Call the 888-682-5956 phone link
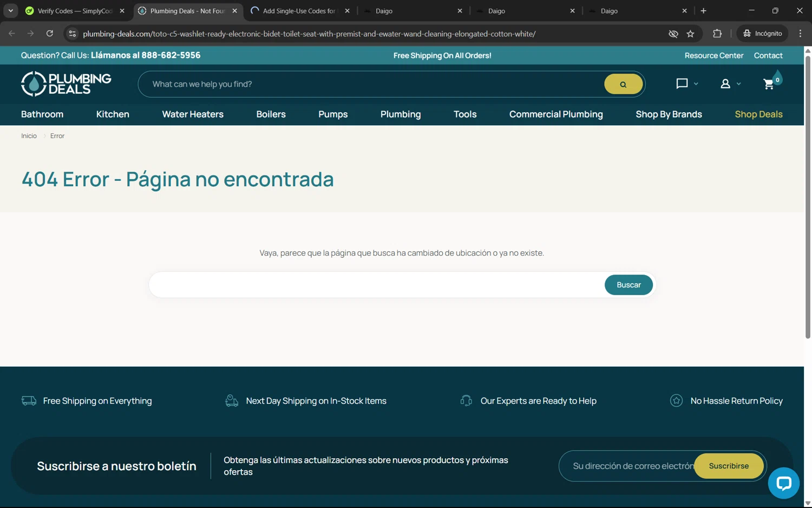This screenshot has height=508, width=812. point(146,55)
